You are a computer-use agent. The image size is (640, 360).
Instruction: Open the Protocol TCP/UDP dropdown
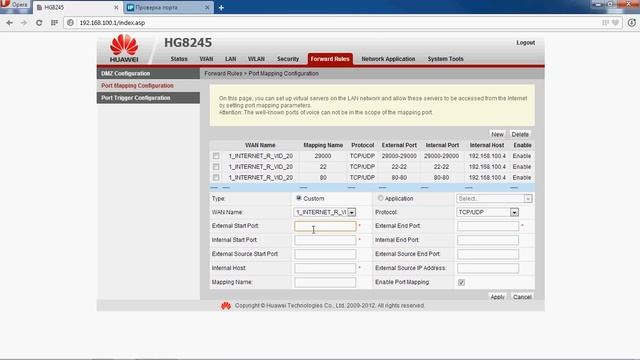click(487, 212)
